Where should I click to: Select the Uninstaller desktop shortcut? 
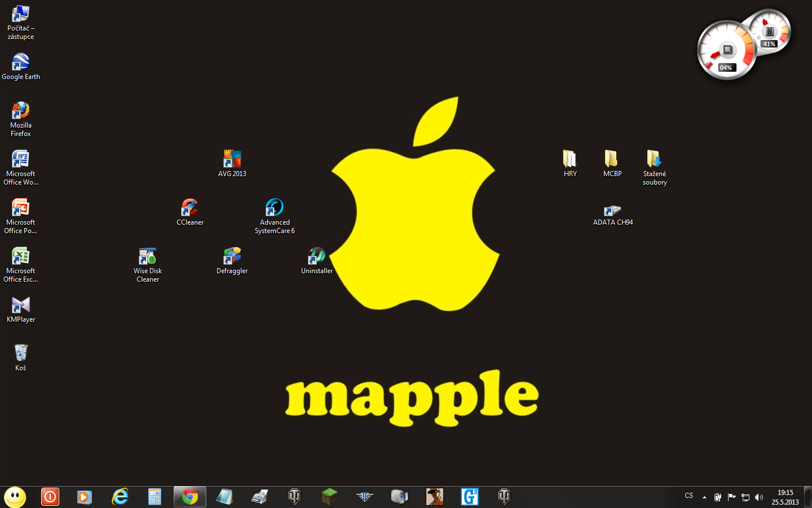pos(317,261)
